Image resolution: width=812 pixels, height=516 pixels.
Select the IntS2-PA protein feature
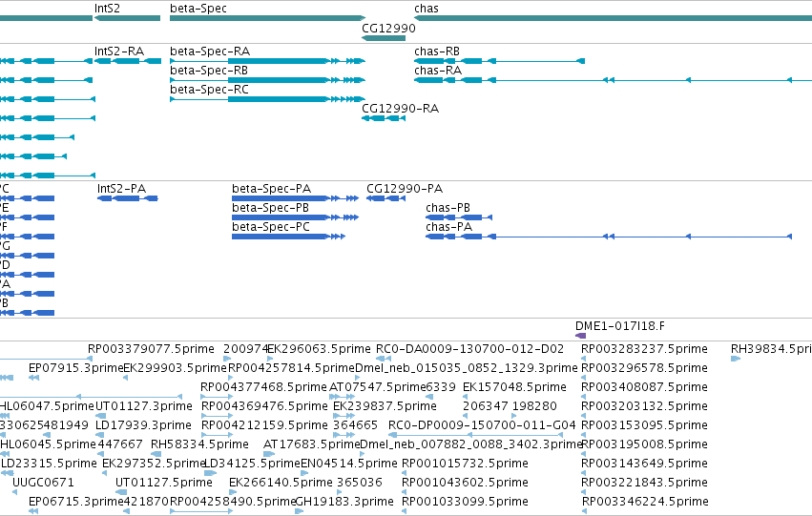128,198
